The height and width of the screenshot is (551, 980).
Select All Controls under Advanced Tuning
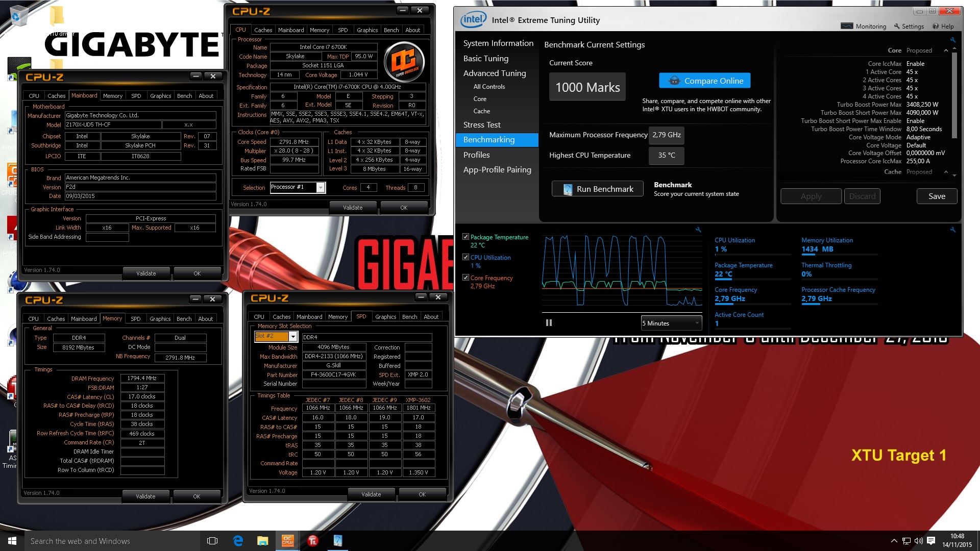point(489,87)
